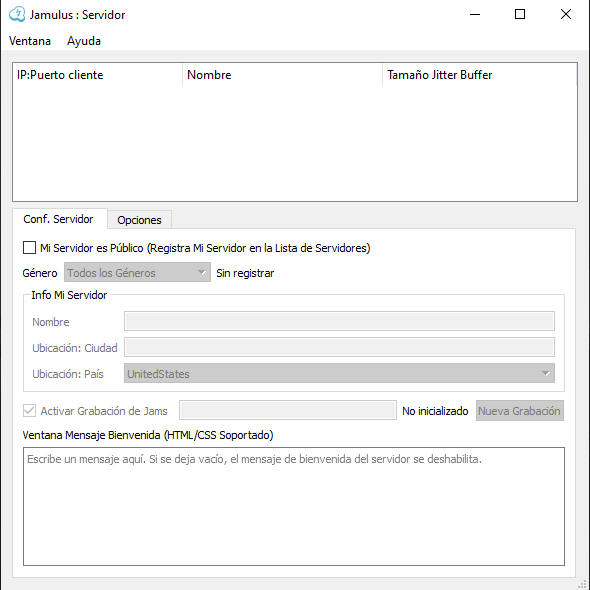Click the Ubicación: Ciudad input field
The width and height of the screenshot is (590, 590).
[339, 347]
